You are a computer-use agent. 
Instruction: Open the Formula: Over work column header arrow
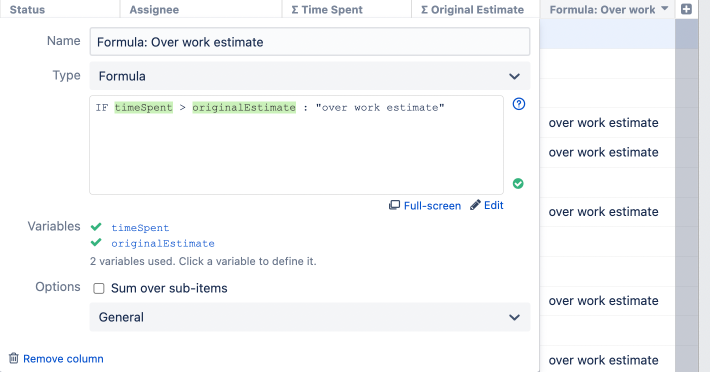pos(665,9)
